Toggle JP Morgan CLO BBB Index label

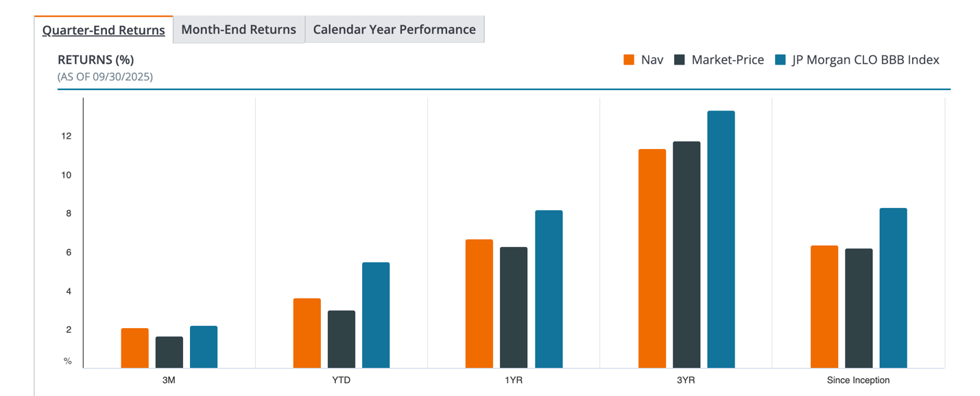pyautogui.click(x=865, y=60)
